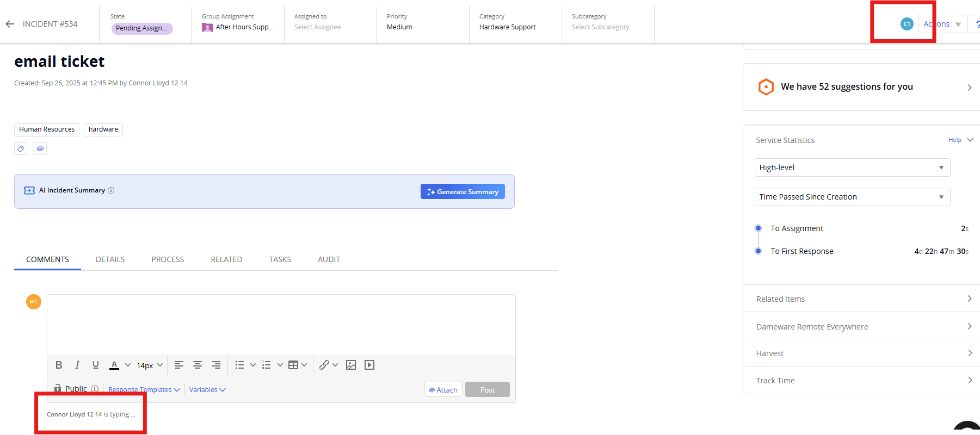Open the High-level dropdown
The height and width of the screenshot is (435, 980).
pyautogui.click(x=853, y=167)
